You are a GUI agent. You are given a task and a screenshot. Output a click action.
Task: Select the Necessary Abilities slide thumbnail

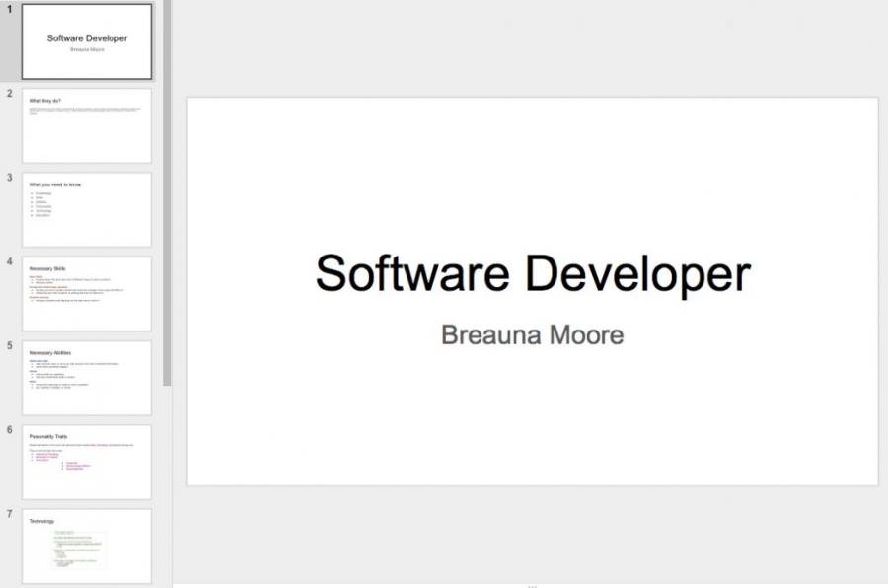pyautogui.click(x=87, y=378)
